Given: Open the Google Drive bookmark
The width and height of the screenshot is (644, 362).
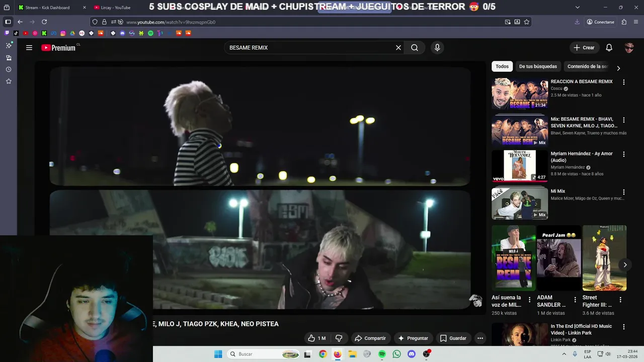Looking at the screenshot, I should point(72,33).
